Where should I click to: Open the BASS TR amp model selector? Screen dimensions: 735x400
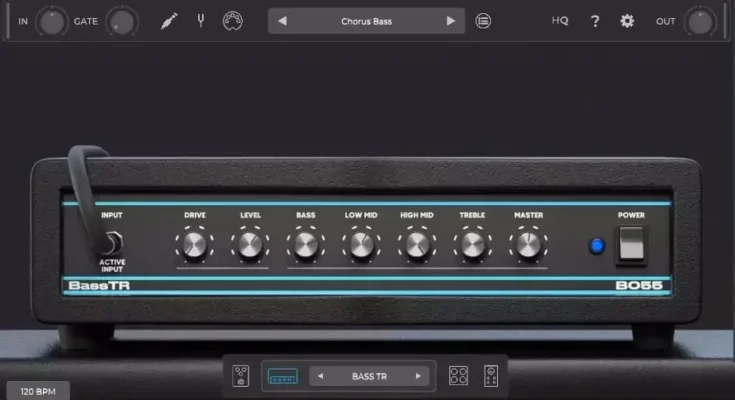pos(369,377)
